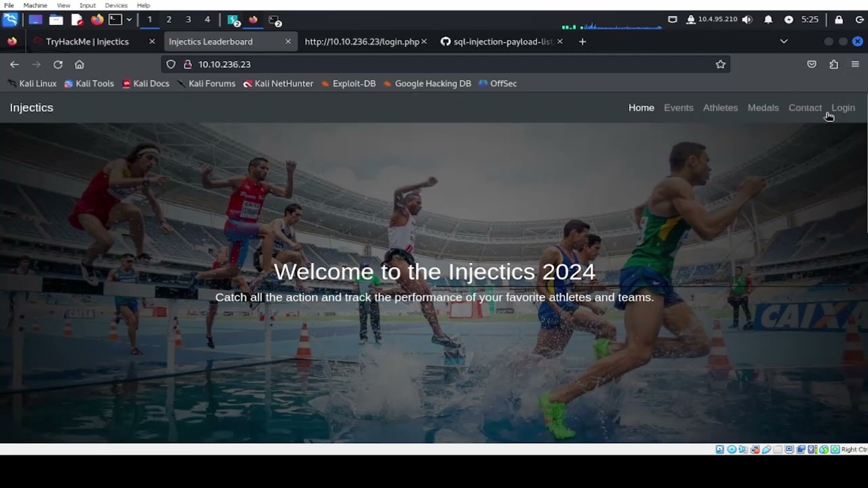The image size is (868, 488).
Task: Switch to workspace 2
Action: point(169,20)
